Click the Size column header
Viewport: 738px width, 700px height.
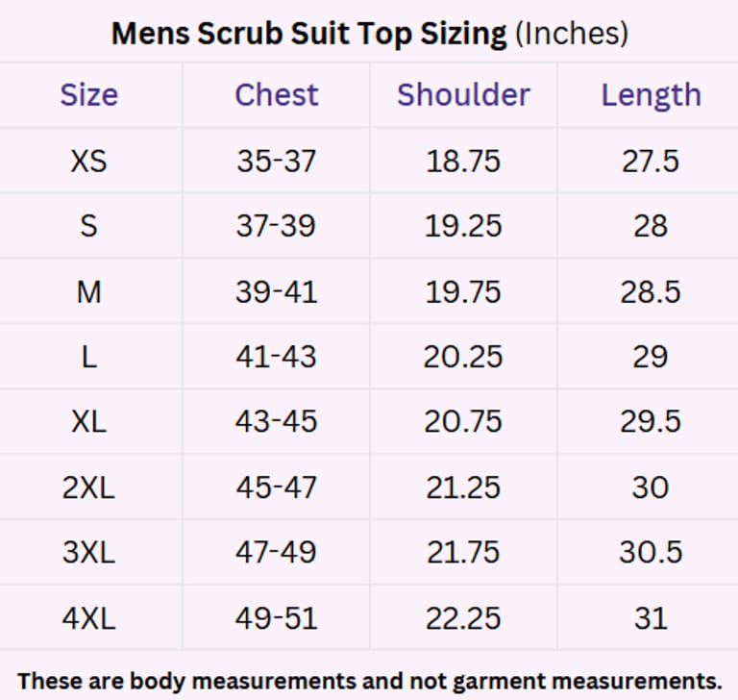pyautogui.click(x=88, y=94)
